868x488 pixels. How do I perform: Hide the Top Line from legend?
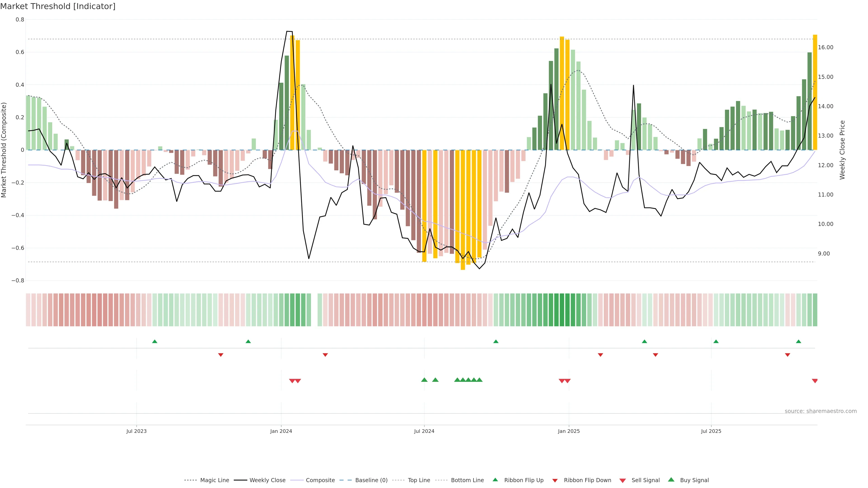point(419,480)
